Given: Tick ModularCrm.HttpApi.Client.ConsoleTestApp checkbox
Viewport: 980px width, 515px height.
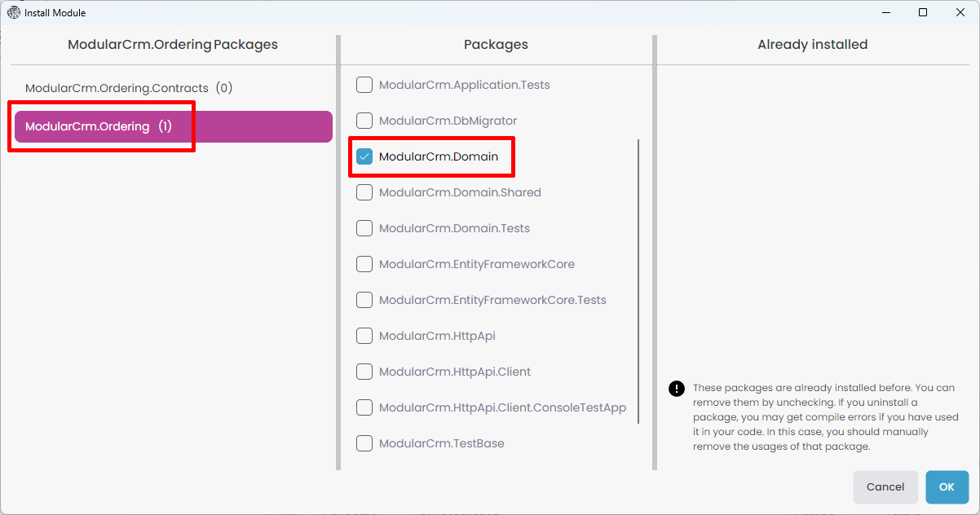Looking at the screenshot, I should 364,407.
